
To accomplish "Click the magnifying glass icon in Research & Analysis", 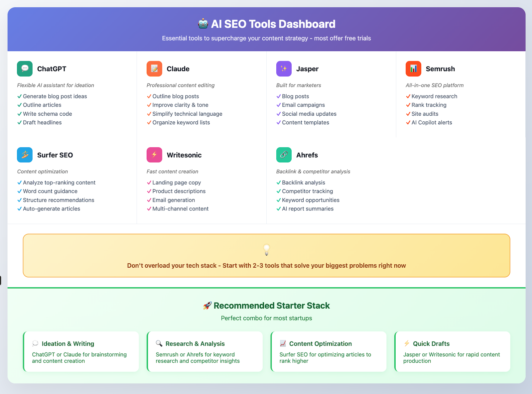I will coord(159,343).
